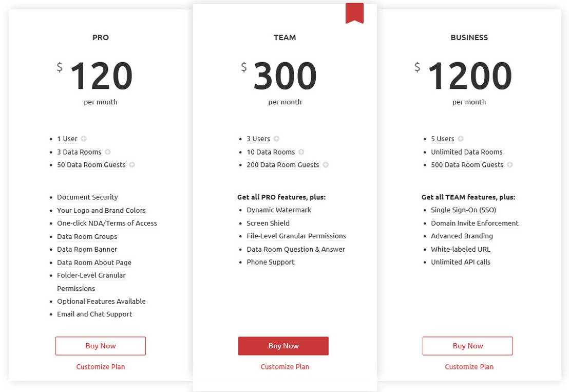Click Buy Now on the BUSINESS plan
The height and width of the screenshot is (392, 569).
[467, 346]
